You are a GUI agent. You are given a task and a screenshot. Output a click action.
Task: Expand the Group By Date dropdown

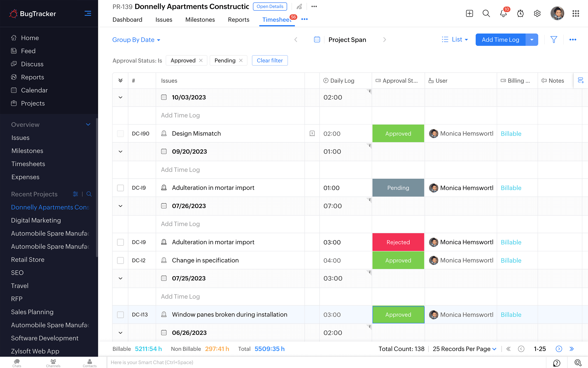(159, 40)
